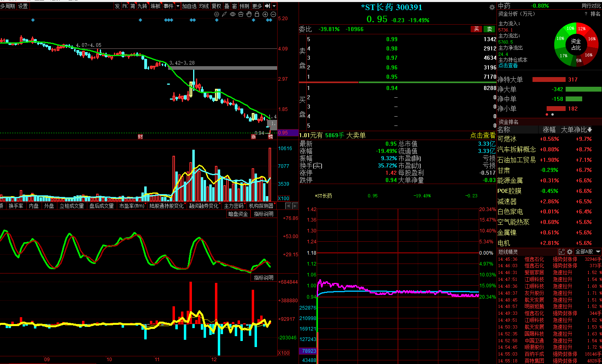Open 同行对比 peer comparison
This screenshot has height=364, width=602.
click(591, 6)
